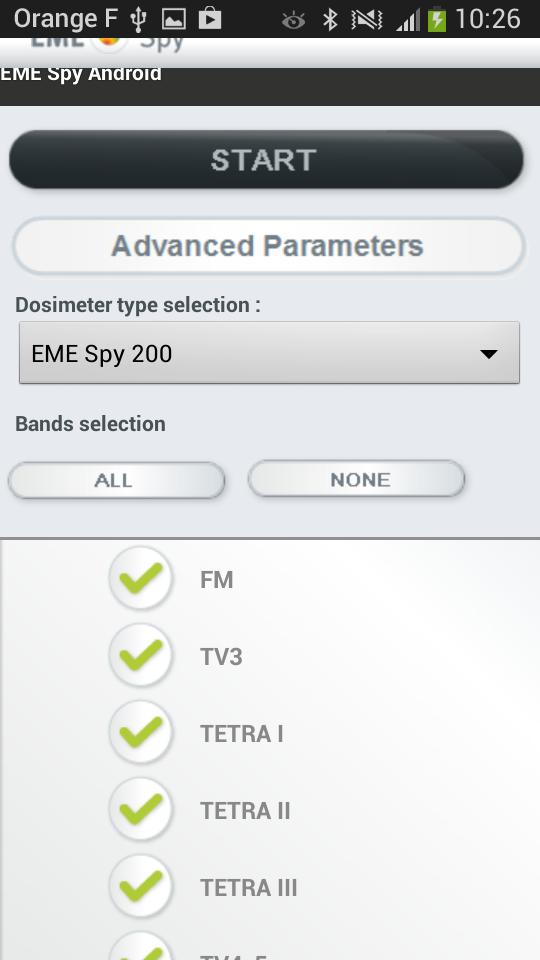Viewport: 540px width, 960px height.
Task: Uncheck the FM band checkbox
Action: coord(141,579)
